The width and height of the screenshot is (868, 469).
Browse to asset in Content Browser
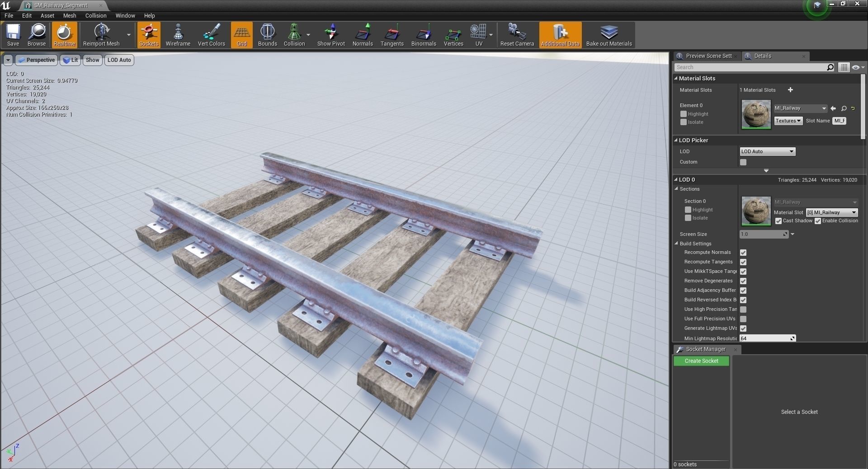(x=37, y=35)
